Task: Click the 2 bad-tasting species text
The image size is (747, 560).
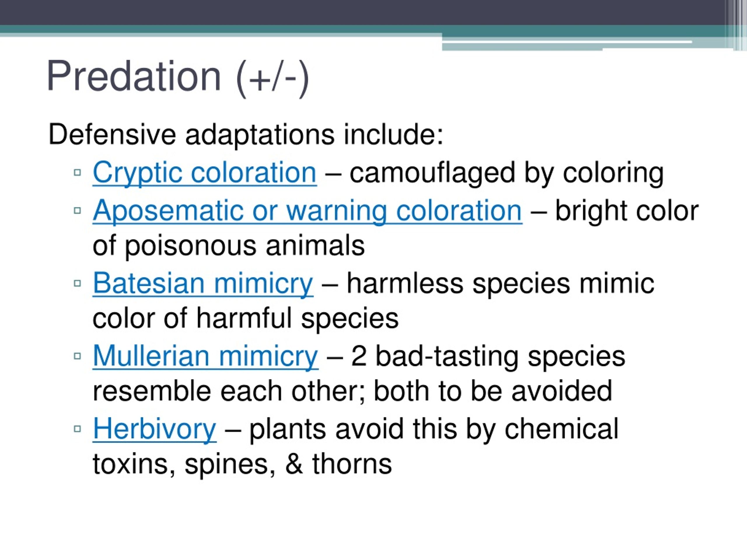Action: 488,357
